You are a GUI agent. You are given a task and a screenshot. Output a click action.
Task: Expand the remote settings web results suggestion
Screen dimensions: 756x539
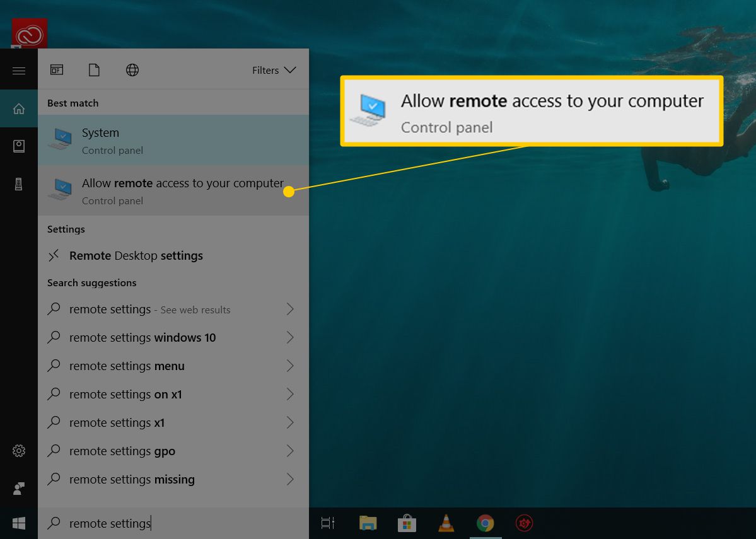(x=290, y=309)
